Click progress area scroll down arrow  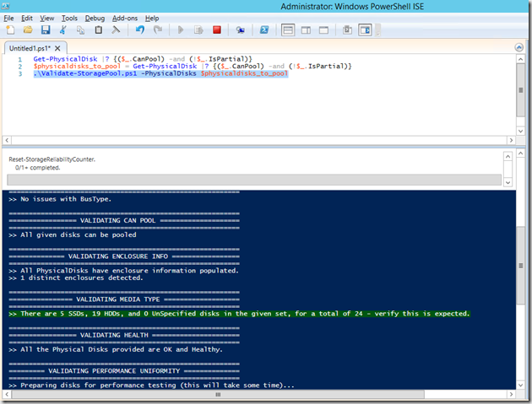point(508,182)
